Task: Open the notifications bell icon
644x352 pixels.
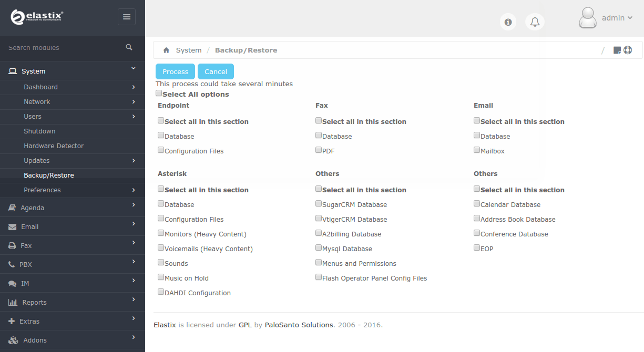Action: coord(535,22)
